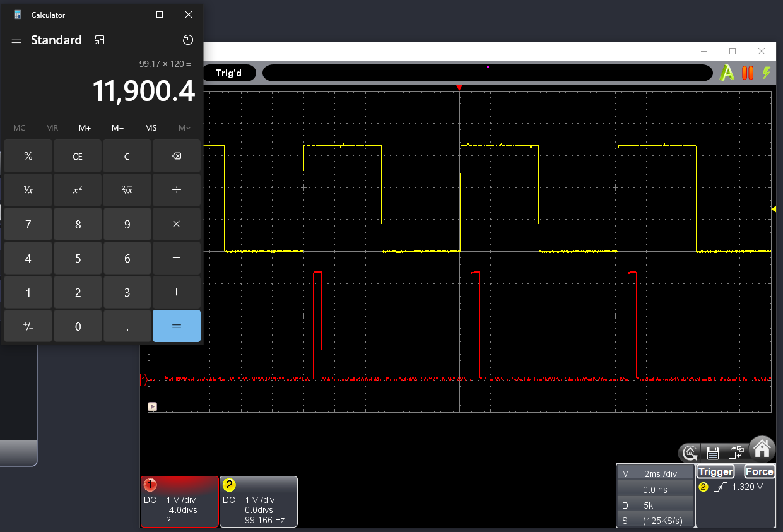
Task: Click the red channel 1 ground marker
Action: tap(143, 380)
